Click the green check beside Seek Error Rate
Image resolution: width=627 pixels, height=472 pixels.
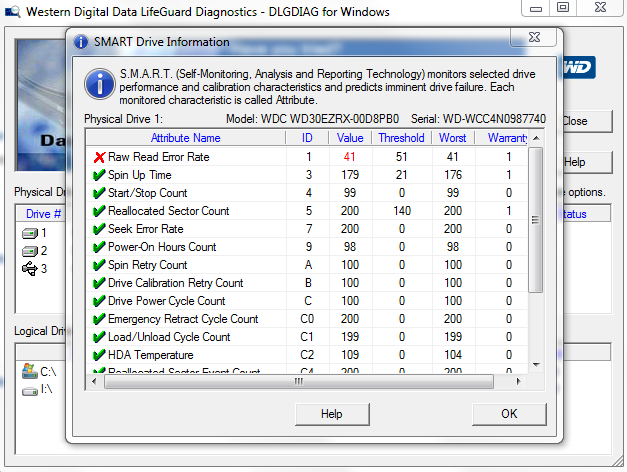click(99, 229)
